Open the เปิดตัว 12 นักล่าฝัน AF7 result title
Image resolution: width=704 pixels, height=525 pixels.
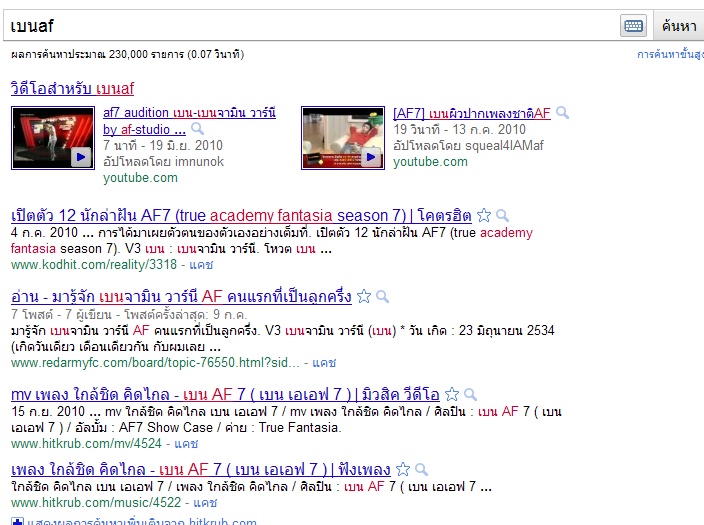[x=241, y=216]
